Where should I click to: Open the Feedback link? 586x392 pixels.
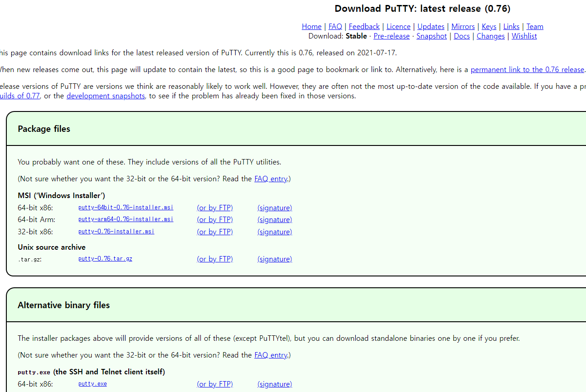click(x=364, y=26)
